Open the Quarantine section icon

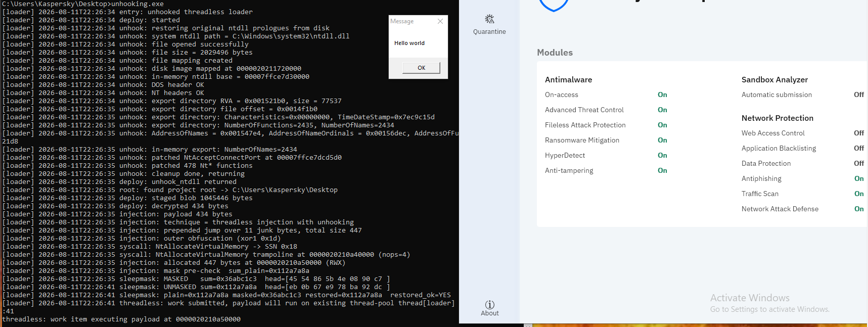pos(489,19)
